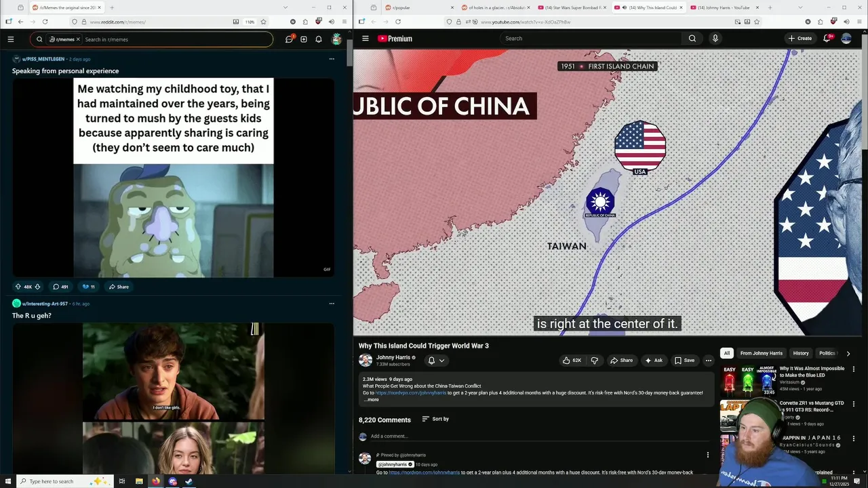Viewport: 868px width, 488px height.
Task: Click the Ask button under video
Action: pyautogui.click(x=654, y=361)
